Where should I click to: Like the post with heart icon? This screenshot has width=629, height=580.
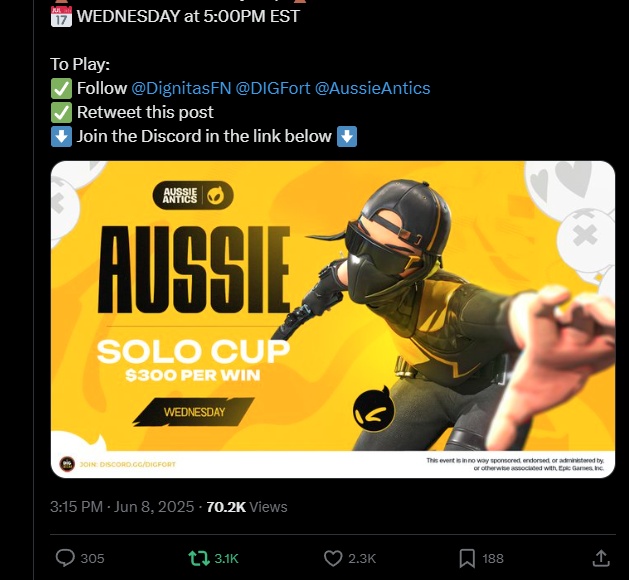point(333,558)
